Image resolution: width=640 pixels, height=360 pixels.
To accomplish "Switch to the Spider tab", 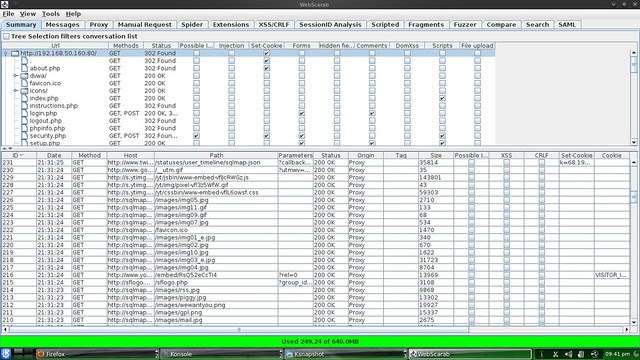I will tap(192, 24).
